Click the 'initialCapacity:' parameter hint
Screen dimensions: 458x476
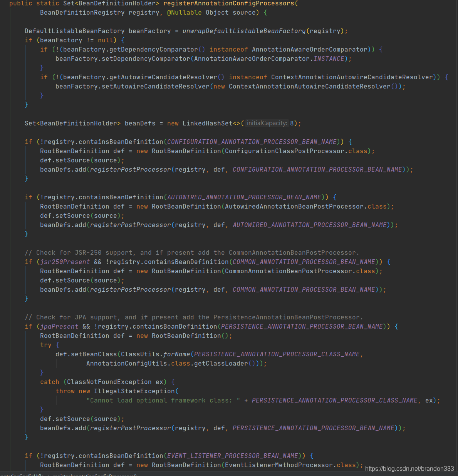[267, 123]
